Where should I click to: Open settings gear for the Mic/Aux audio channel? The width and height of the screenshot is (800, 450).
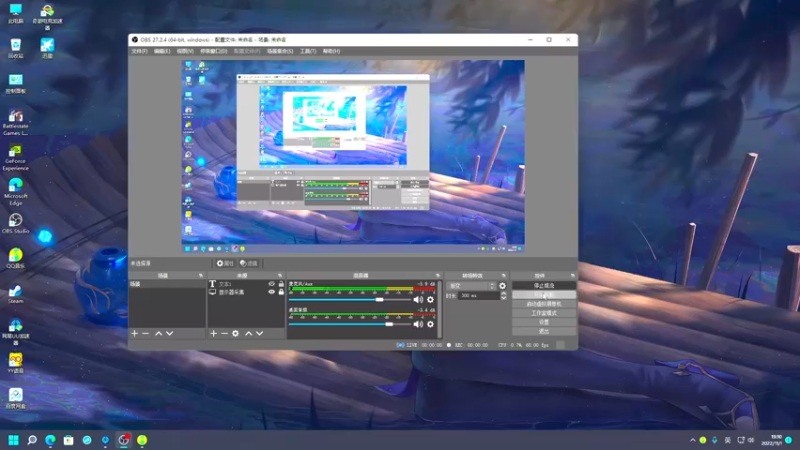tap(430, 299)
